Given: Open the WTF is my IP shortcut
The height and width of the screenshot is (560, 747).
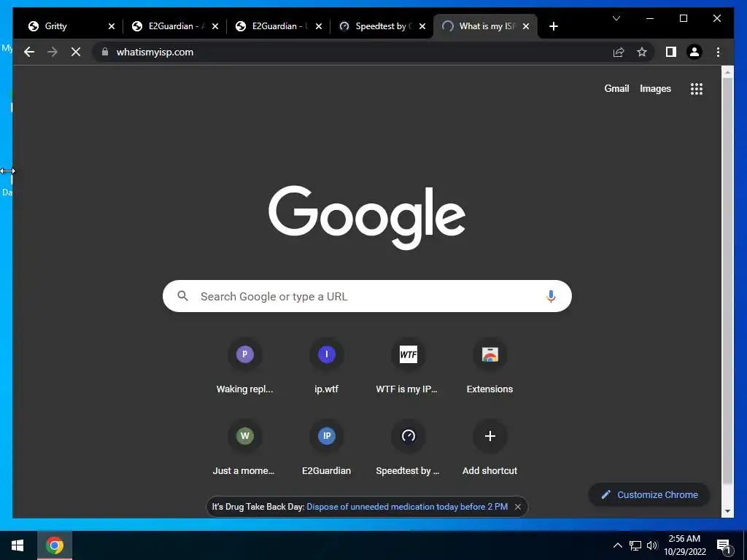Looking at the screenshot, I should point(409,366).
